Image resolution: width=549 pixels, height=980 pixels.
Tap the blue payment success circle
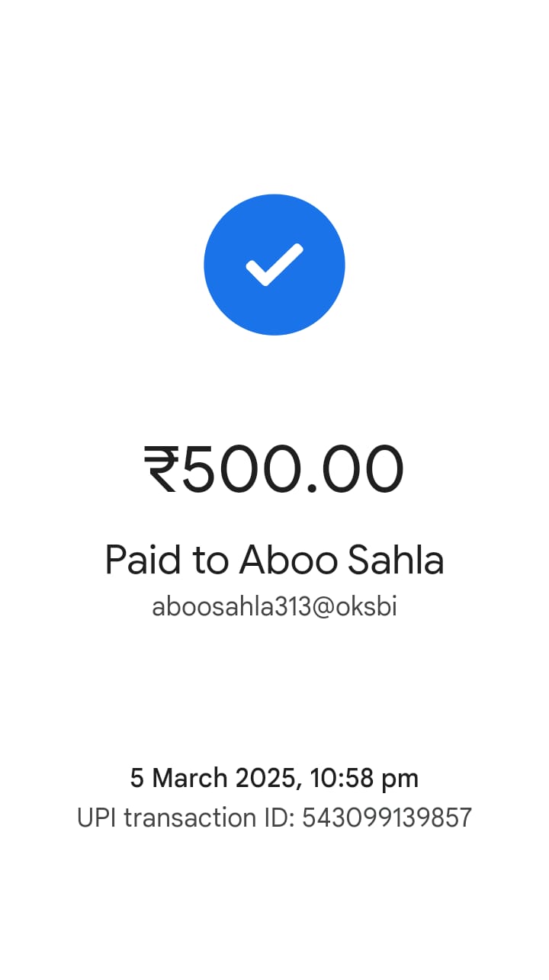tap(274, 265)
